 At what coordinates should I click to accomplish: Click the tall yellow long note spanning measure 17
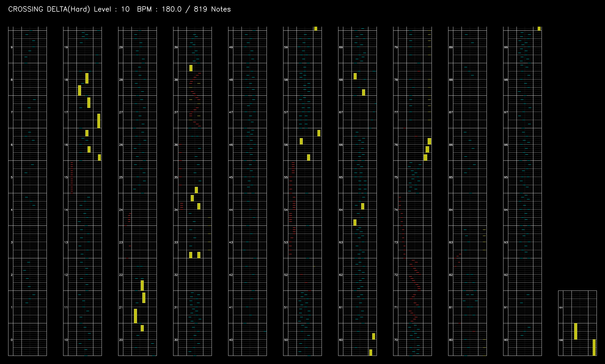pos(99,121)
